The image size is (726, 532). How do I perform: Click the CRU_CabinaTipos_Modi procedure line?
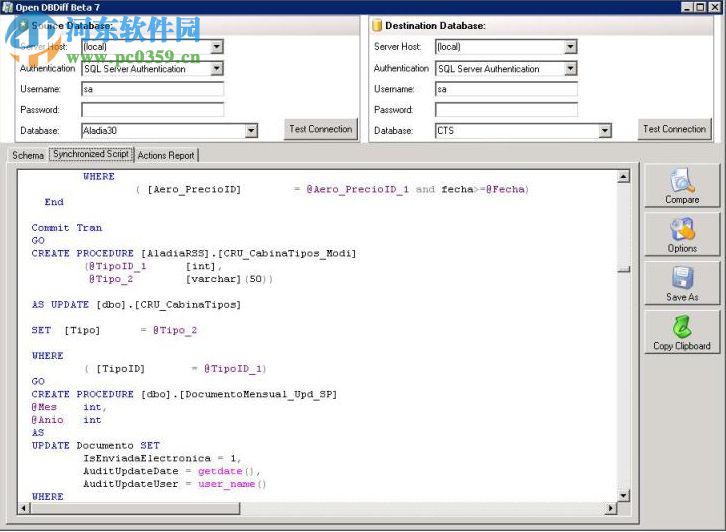[x=194, y=253]
